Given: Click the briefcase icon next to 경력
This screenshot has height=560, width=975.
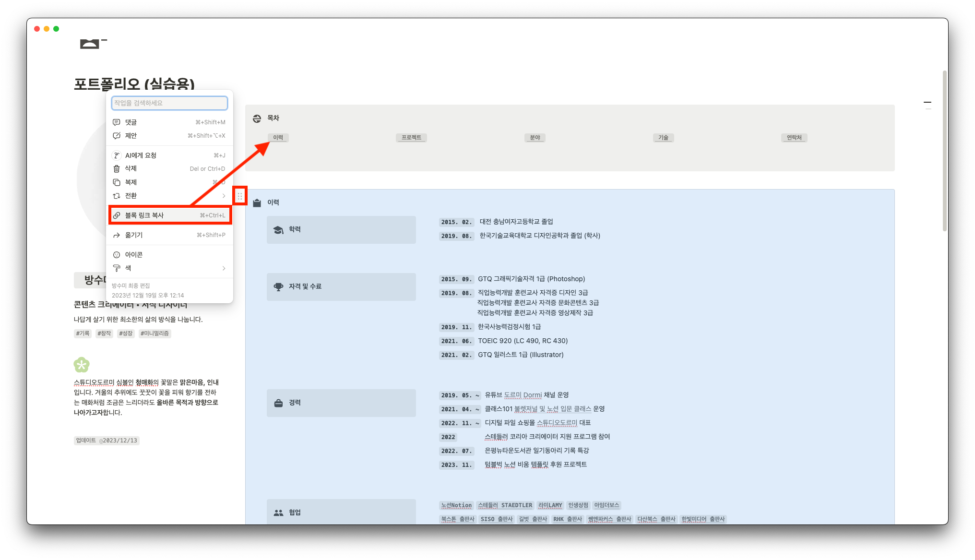Looking at the screenshot, I should point(278,403).
